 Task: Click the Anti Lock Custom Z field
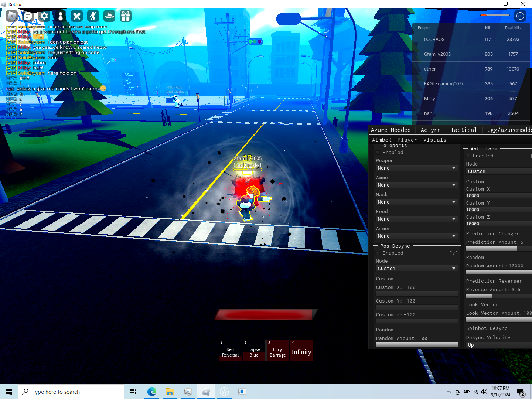[499, 224]
